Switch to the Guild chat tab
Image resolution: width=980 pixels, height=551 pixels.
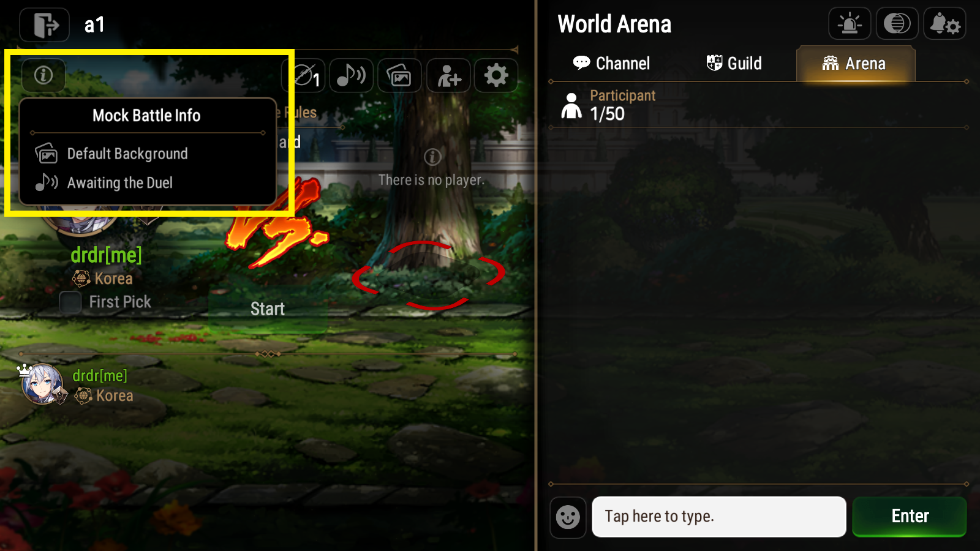point(734,63)
